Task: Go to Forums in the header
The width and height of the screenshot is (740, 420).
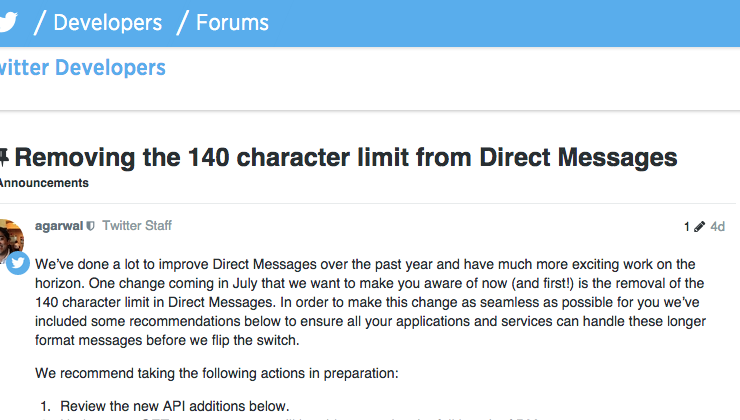Action: pyautogui.click(x=232, y=22)
